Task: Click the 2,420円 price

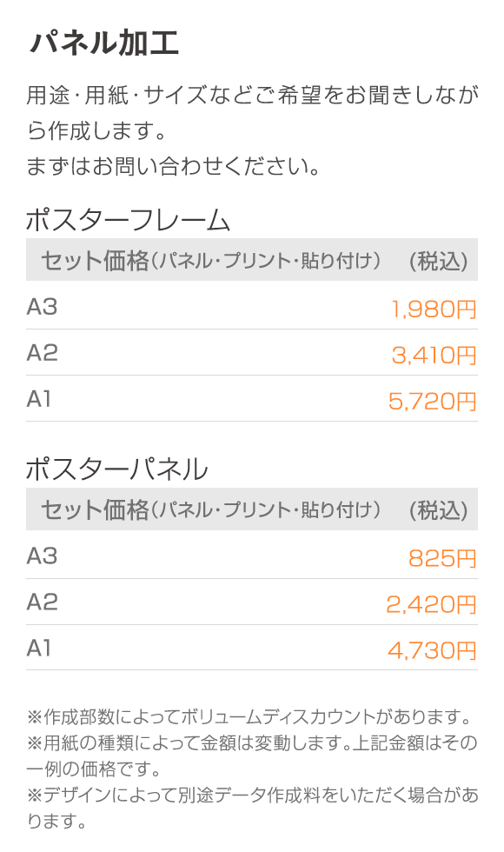Action: 431,604
